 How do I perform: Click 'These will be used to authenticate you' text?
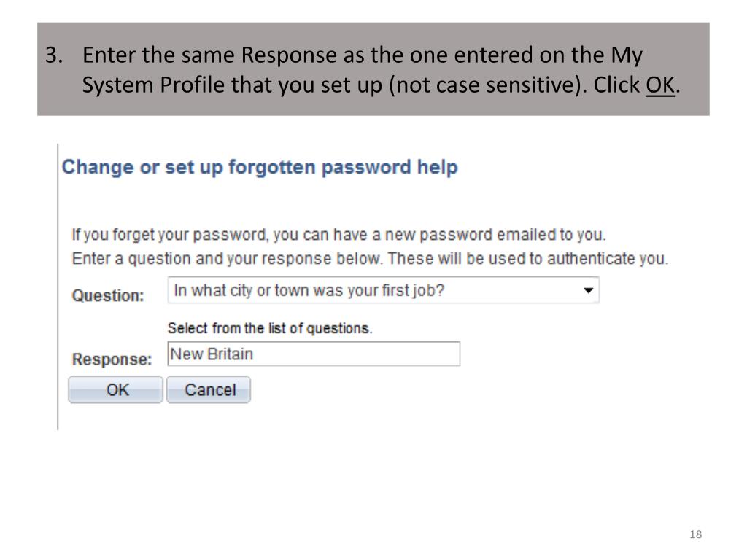pyautogui.click(x=528, y=259)
